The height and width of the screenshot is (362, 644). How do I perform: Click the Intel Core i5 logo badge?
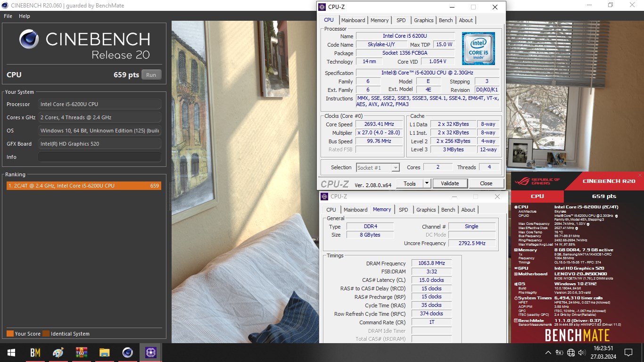click(479, 49)
